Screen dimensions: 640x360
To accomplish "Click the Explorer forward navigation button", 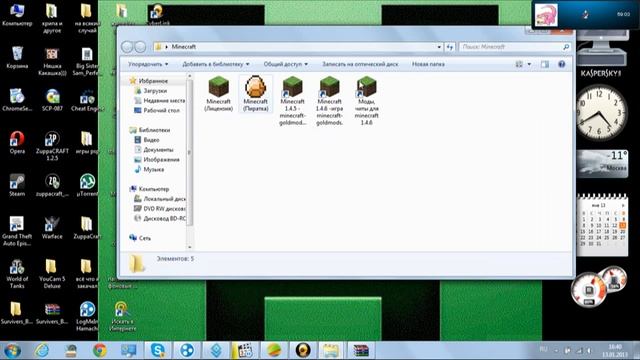I will pos(140,47).
